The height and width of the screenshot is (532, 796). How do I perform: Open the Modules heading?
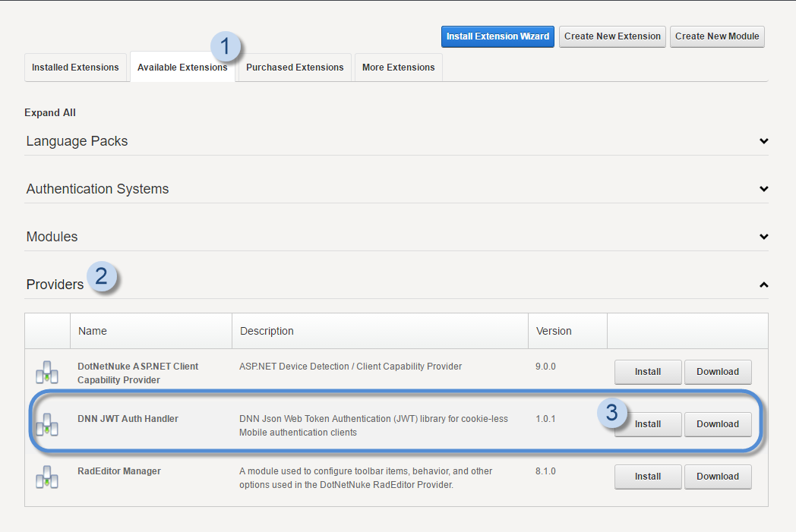pyautogui.click(x=52, y=236)
